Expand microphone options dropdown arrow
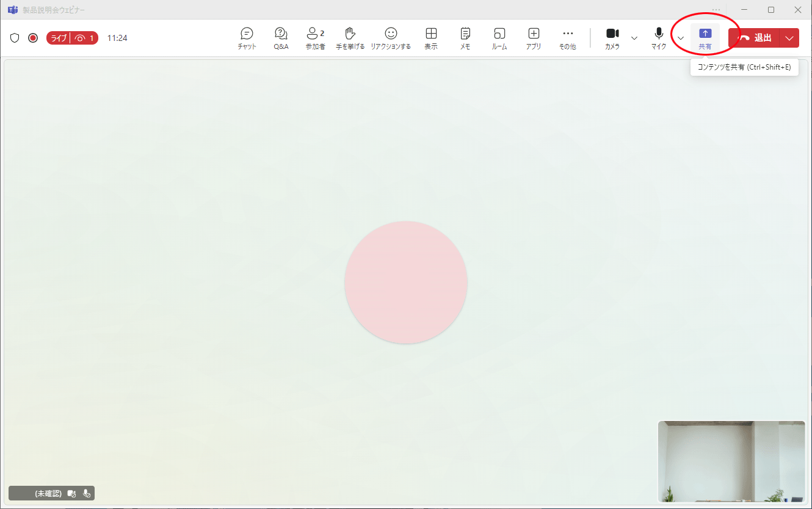 [x=681, y=38]
